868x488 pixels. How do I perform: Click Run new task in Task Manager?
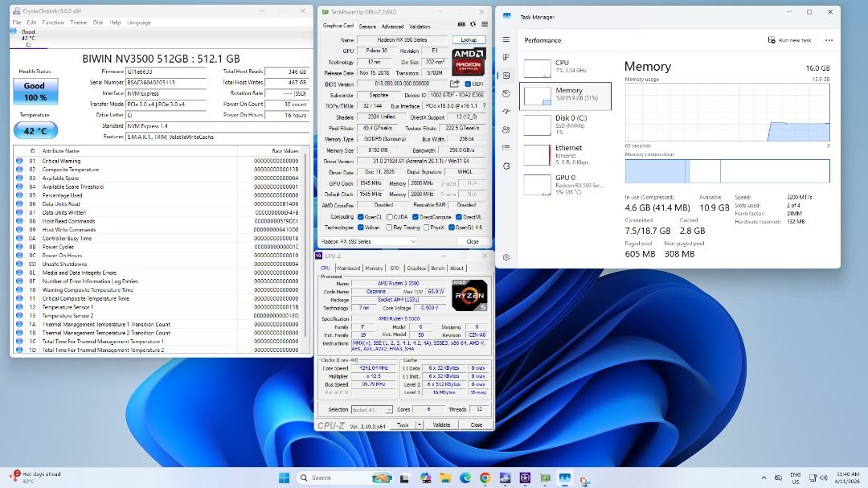coord(790,40)
